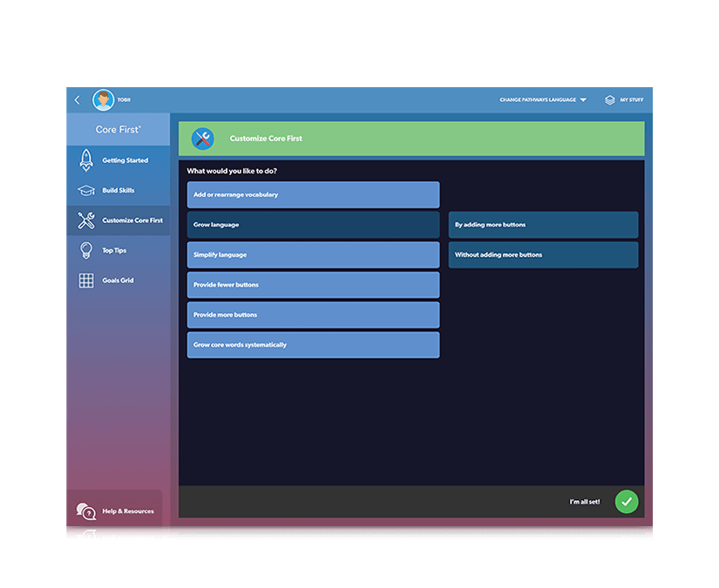719x588 pixels.
Task: Click the Tobii user avatar
Action: [103, 99]
